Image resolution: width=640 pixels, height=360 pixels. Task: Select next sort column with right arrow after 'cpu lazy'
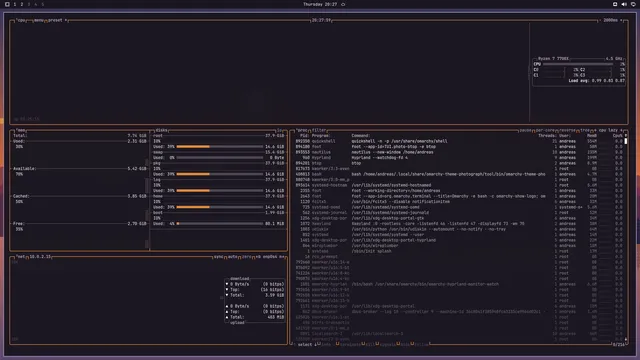(622, 130)
